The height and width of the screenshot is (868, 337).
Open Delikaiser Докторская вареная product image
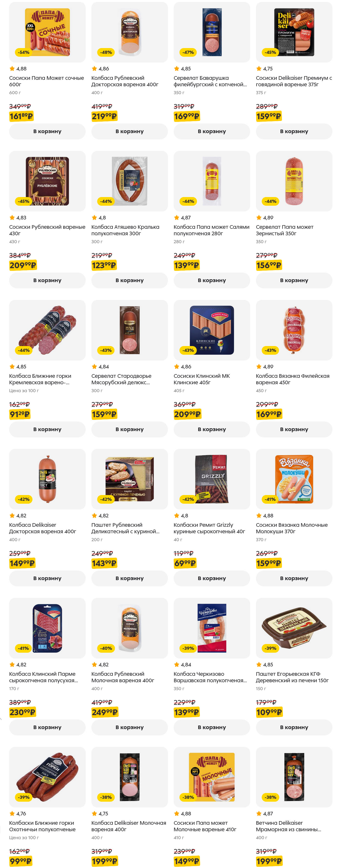point(47,479)
